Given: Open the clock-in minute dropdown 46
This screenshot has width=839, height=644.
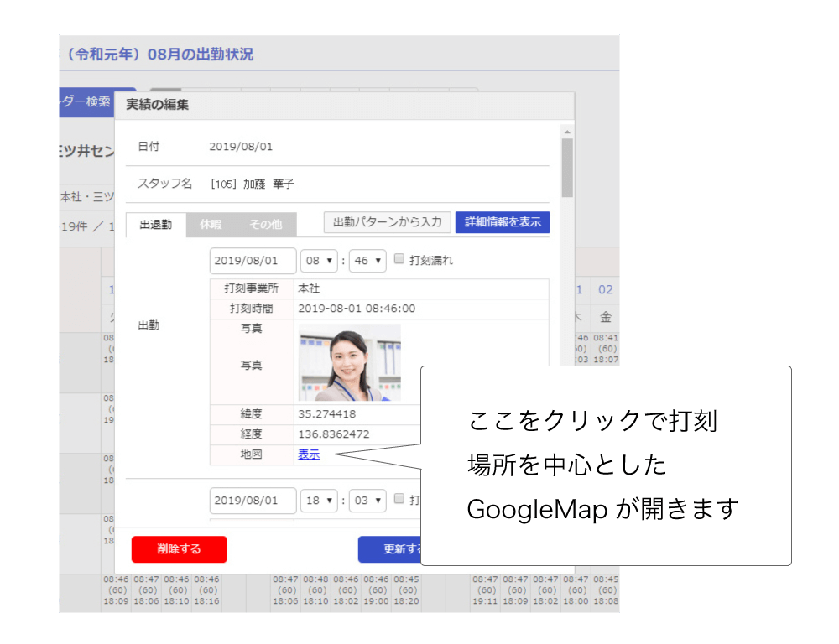Looking at the screenshot, I should [367, 261].
